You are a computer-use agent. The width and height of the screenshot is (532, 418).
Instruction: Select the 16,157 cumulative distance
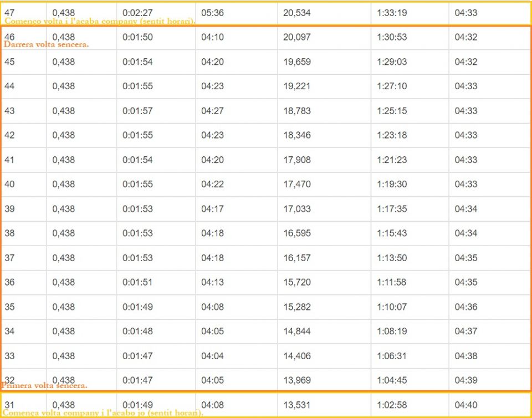[x=297, y=258]
